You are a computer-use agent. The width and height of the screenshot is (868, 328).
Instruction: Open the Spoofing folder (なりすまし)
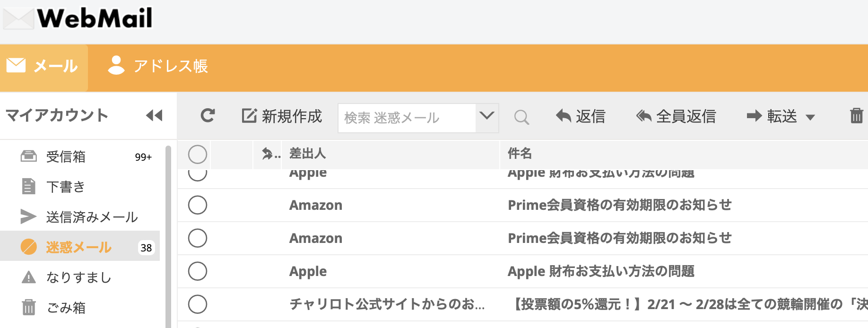(78, 277)
